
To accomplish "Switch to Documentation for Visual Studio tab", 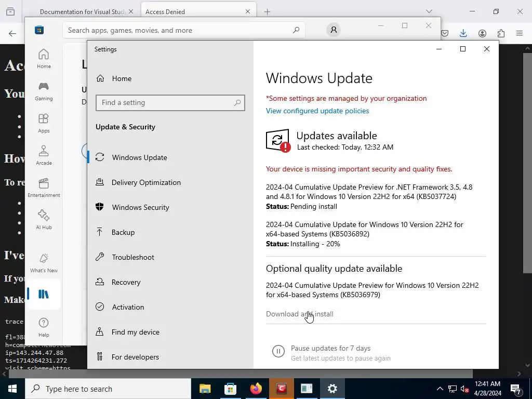I will 82,11.
